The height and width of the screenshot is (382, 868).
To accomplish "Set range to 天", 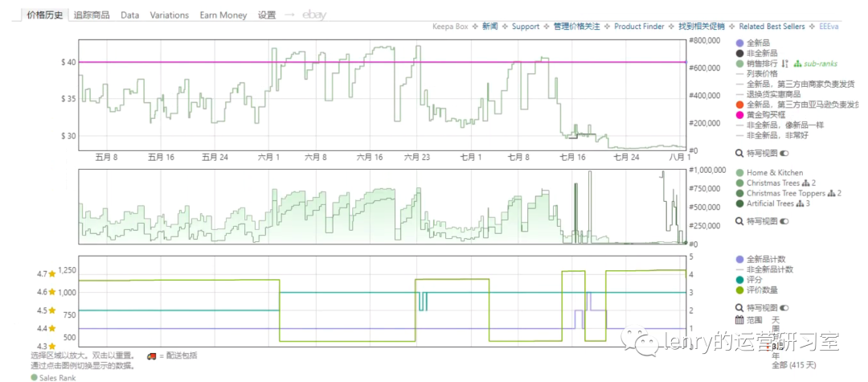I will [776, 320].
